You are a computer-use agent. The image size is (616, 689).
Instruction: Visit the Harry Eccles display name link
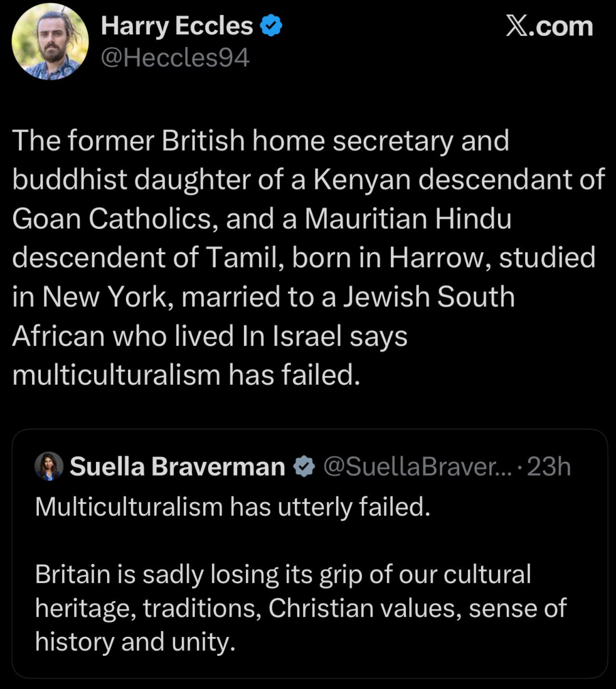point(177,26)
